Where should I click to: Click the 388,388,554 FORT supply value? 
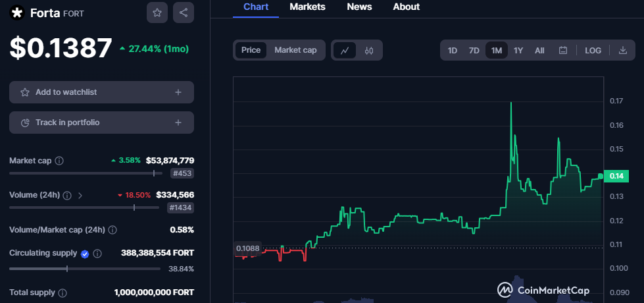(158, 253)
